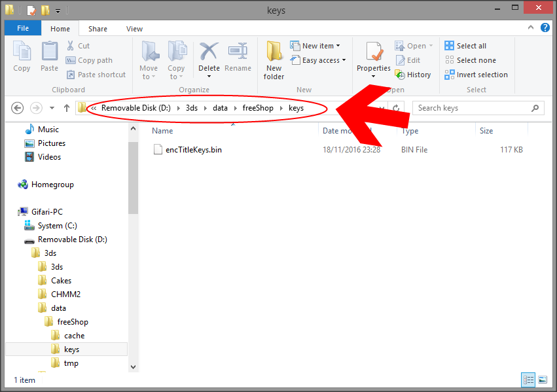Switch to the View tab

pyautogui.click(x=134, y=29)
